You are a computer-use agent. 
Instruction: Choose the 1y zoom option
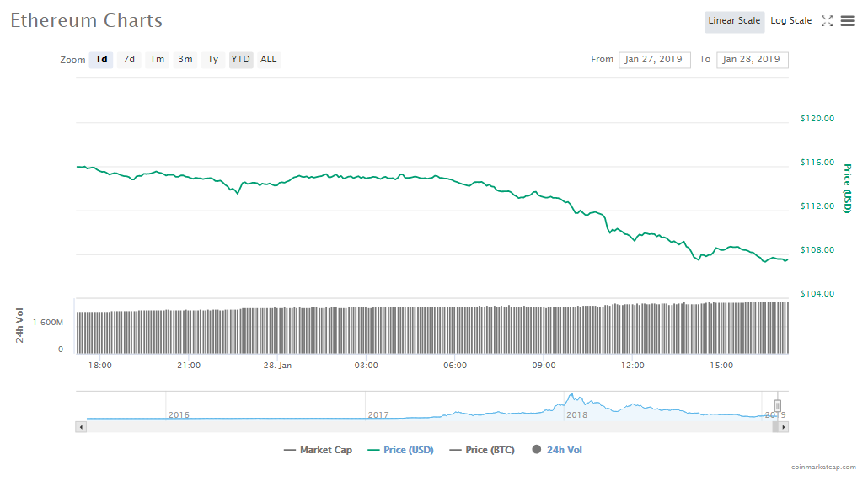click(213, 60)
